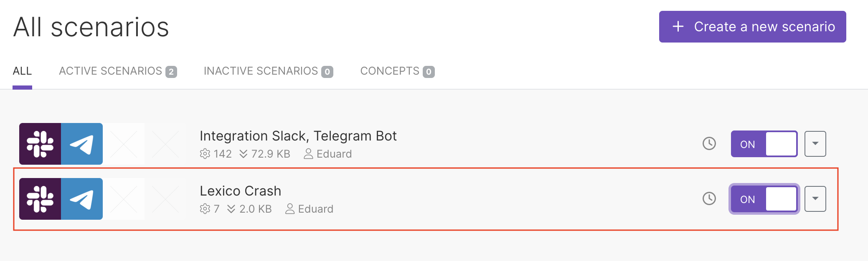Click Telegram icon of Lexico Crash scenario
The image size is (868, 261).
[x=82, y=199]
